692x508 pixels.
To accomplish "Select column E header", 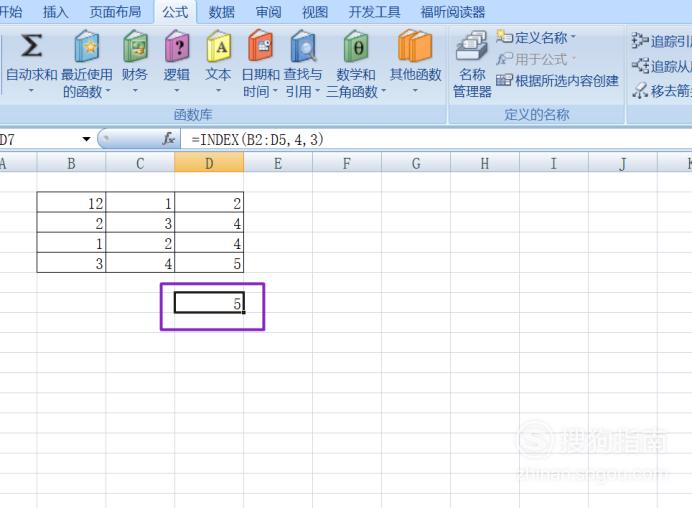I will (278, 163).
